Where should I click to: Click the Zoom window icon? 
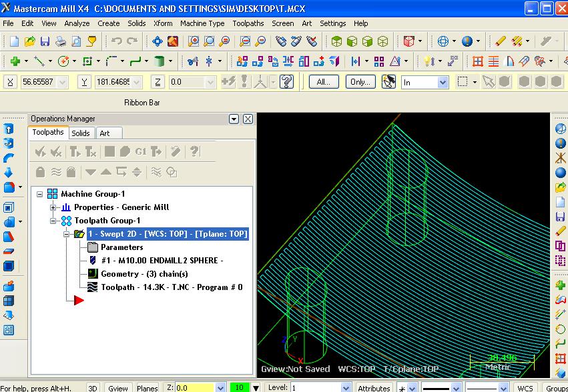pos(194,41)
